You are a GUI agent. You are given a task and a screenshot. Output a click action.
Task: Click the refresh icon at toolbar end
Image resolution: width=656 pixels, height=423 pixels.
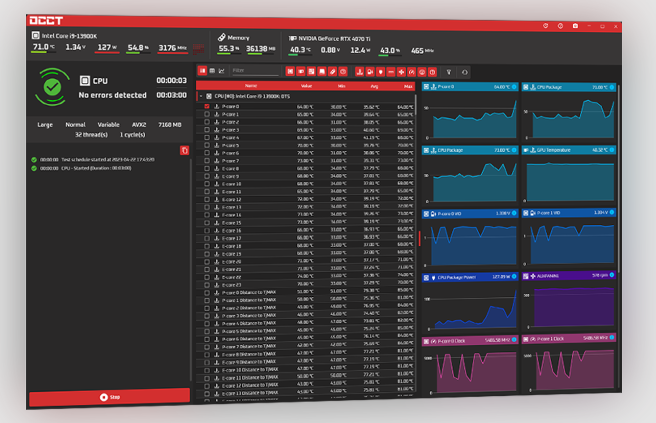tap(464, 72)
